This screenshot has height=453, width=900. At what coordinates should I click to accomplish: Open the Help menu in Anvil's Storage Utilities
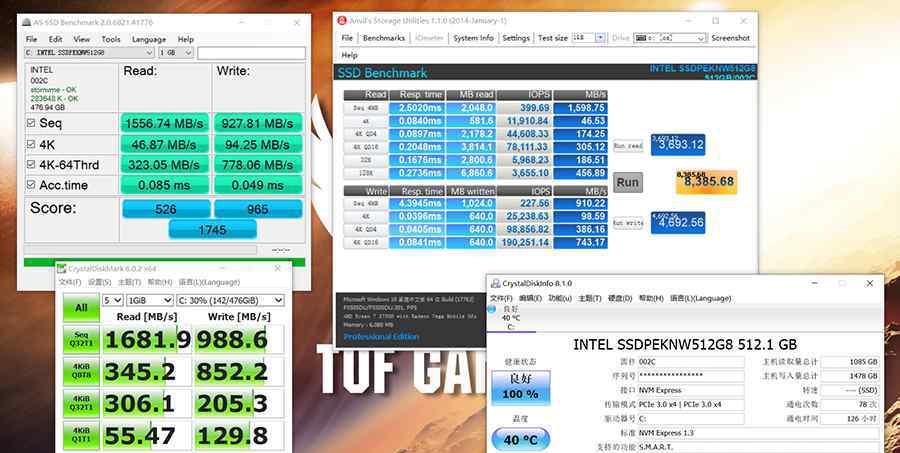pyautogui.click(x=350, y=55)
